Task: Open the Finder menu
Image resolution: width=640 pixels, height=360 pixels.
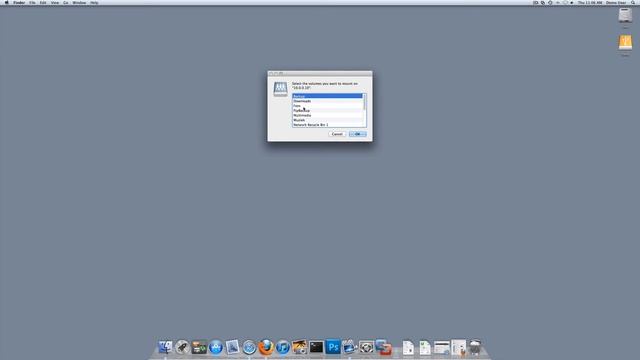Action: tap(19, 2)
